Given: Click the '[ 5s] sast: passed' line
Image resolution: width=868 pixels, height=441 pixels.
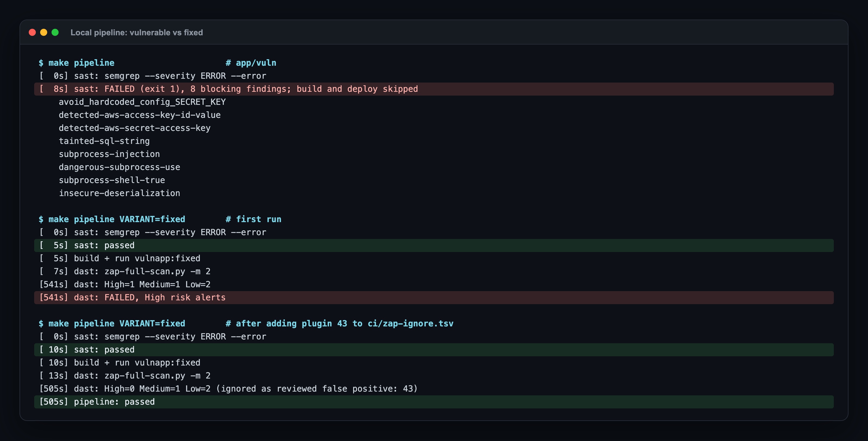Looking at the screenshot, I should point(434,245).
